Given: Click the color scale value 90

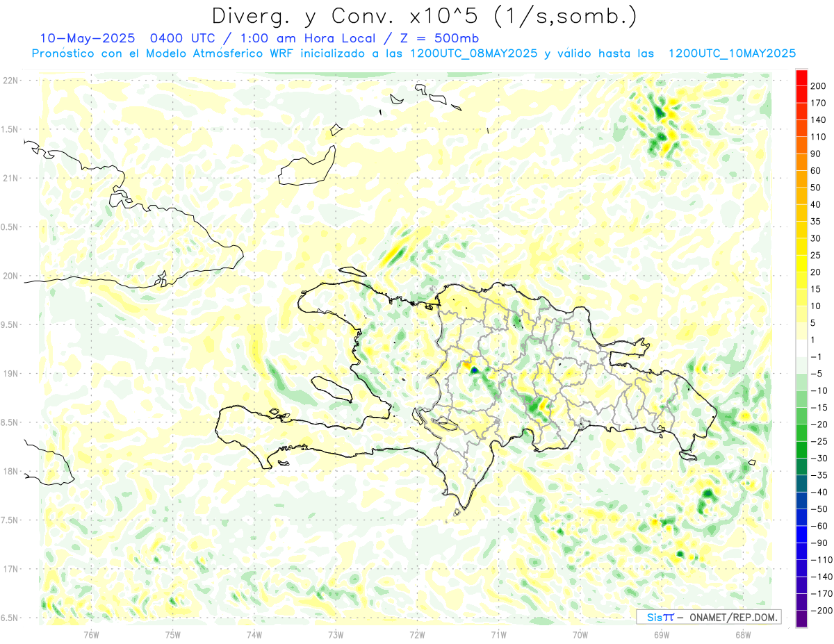Looking at the screenshot, I should pos(817,154).
